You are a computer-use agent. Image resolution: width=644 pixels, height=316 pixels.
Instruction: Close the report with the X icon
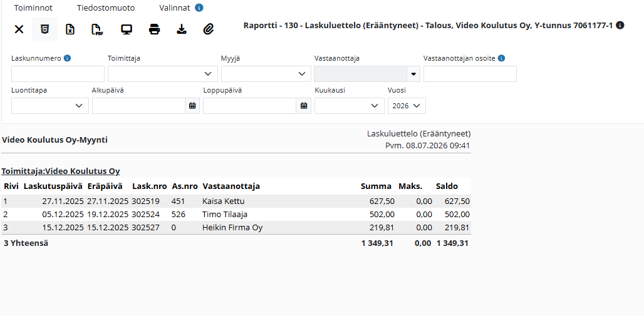point(19,29)
